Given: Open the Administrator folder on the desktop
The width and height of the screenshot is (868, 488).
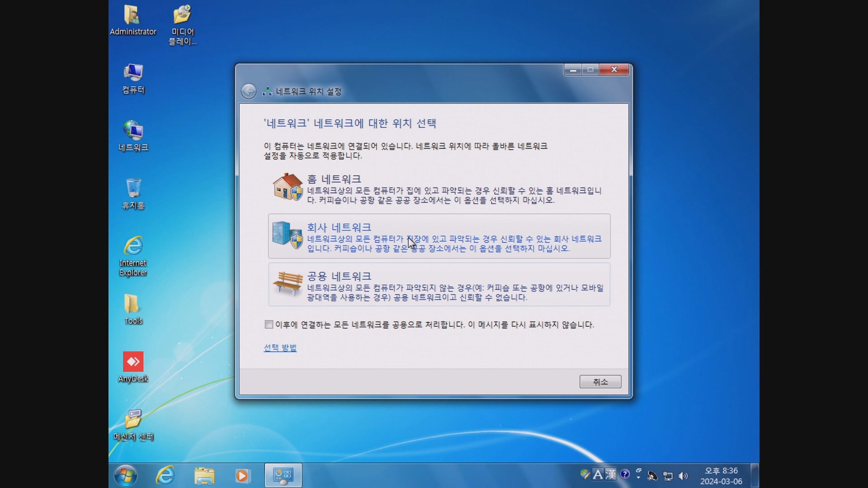Looking at the screenshot, I should 133,20.
